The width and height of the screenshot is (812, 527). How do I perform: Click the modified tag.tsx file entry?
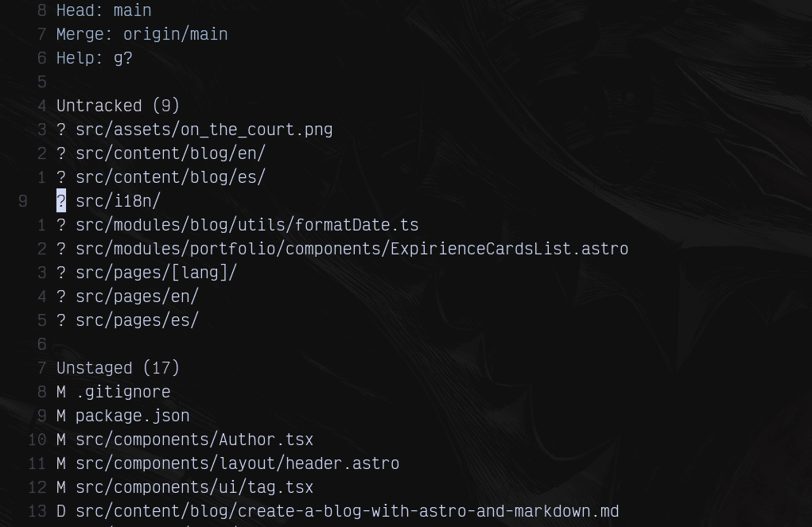pos(194,487)
